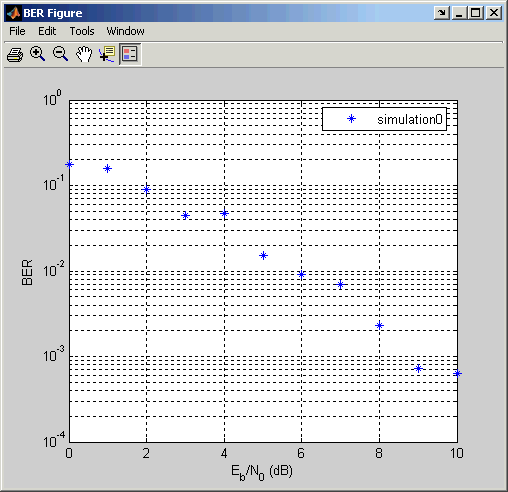Screen dimensions: 508x492
Task: Open the Tools menu
Action: coord(82,31)
